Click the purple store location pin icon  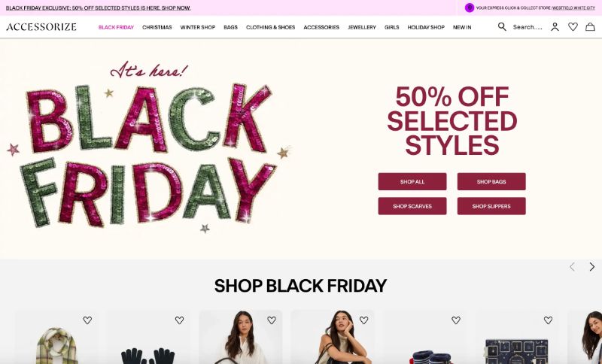(x=469, y=8)
